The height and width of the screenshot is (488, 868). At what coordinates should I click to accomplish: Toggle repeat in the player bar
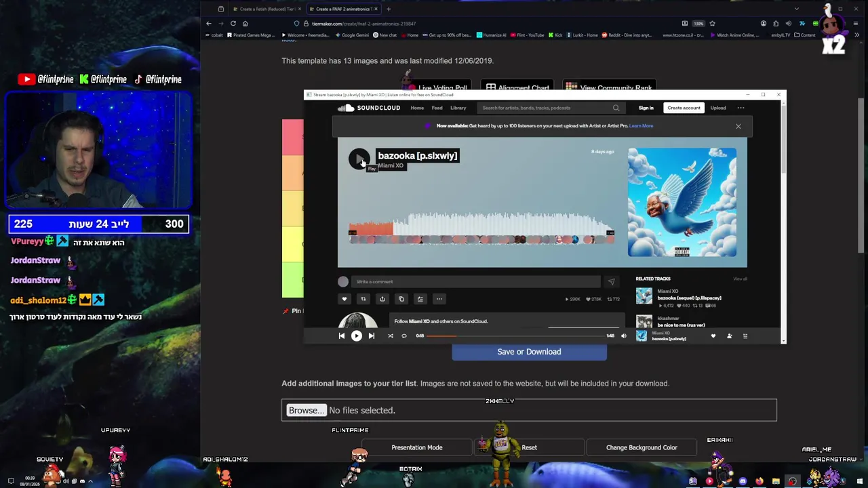(x=404, y=336)
